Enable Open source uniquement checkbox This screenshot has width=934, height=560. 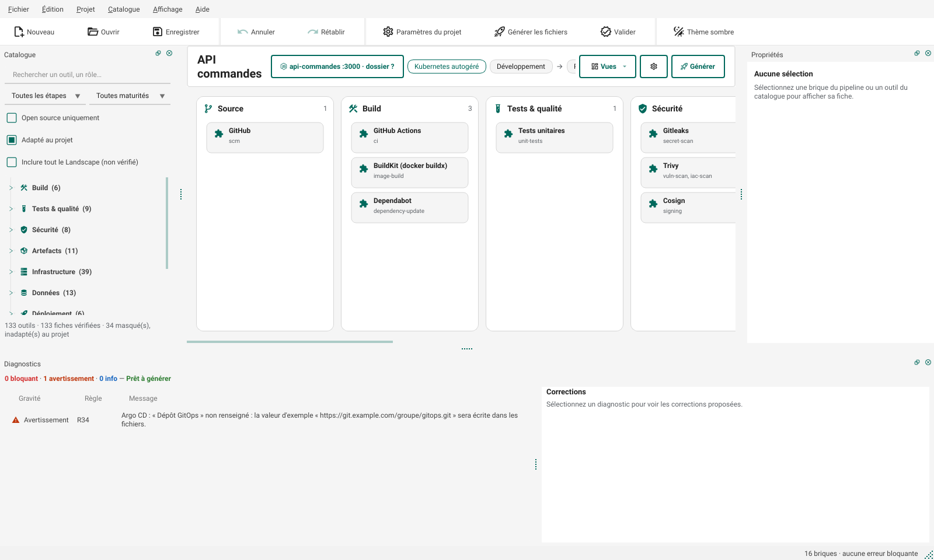click(x=12, y=118)
